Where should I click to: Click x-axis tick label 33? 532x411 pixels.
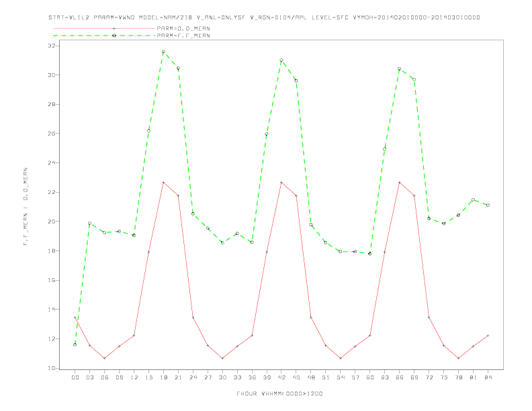[x=237, y=377]
